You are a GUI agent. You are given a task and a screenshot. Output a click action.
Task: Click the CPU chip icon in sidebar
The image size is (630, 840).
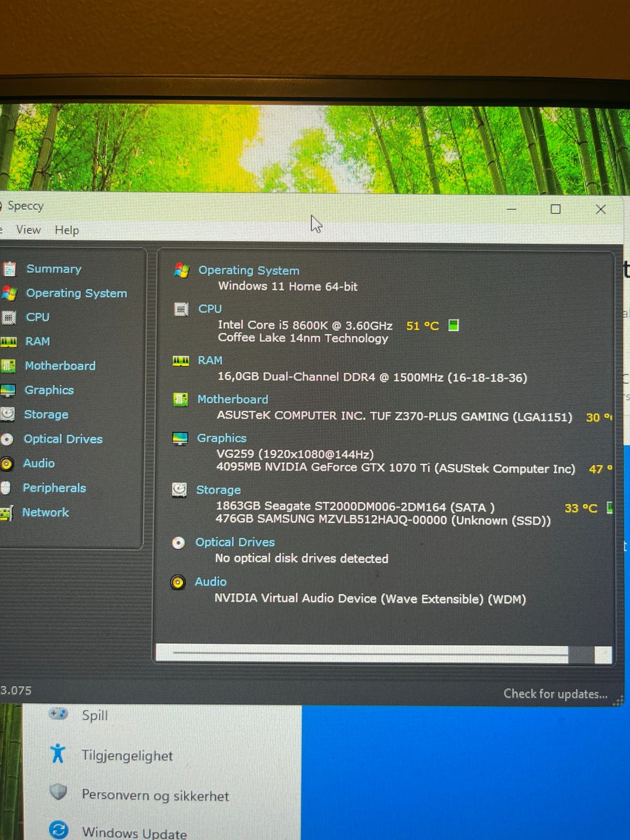click(x=9, y=318)
